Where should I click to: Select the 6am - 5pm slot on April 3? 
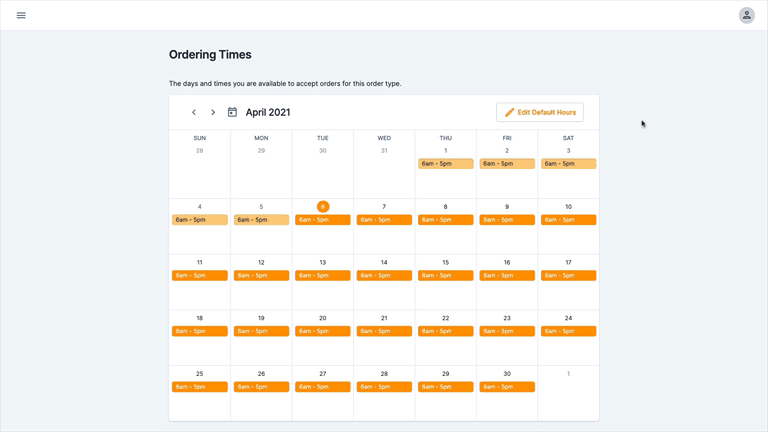(x=568, y=164)
